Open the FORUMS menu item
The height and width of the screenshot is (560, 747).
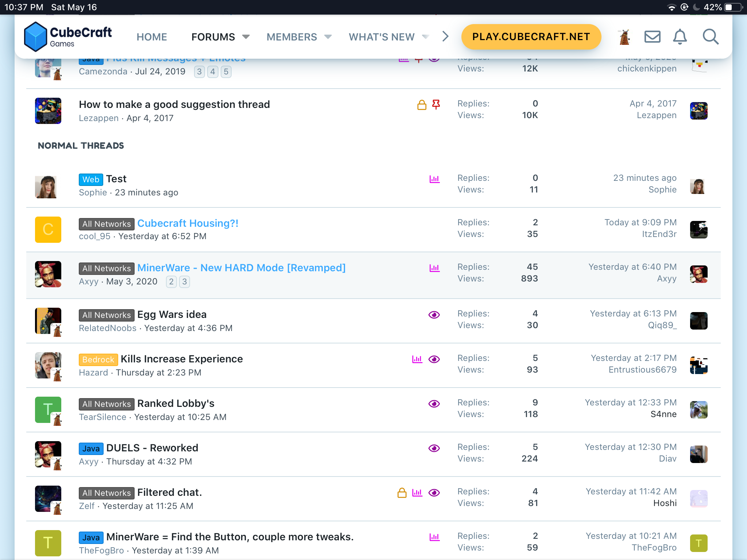coord(213,37)
